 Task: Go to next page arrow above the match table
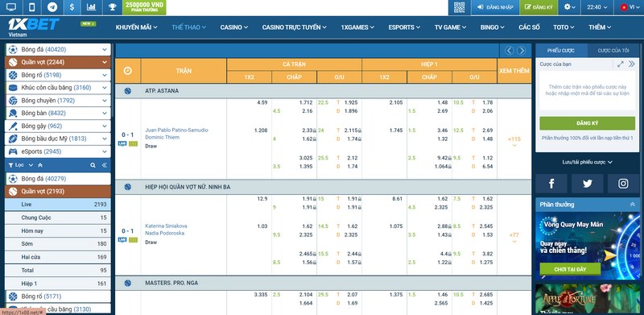(521, 51)
